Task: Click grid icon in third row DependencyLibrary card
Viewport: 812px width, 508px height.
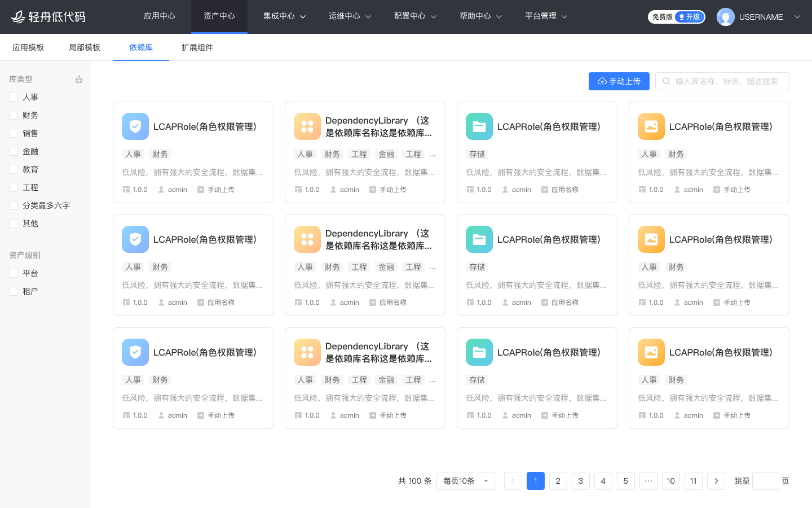Action: pos(307,352)
